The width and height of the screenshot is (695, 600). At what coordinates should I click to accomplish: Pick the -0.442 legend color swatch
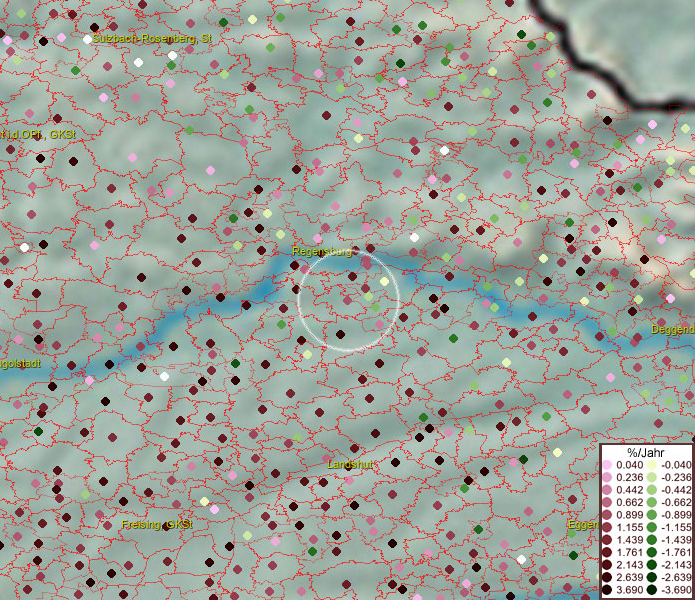(652, 490)
